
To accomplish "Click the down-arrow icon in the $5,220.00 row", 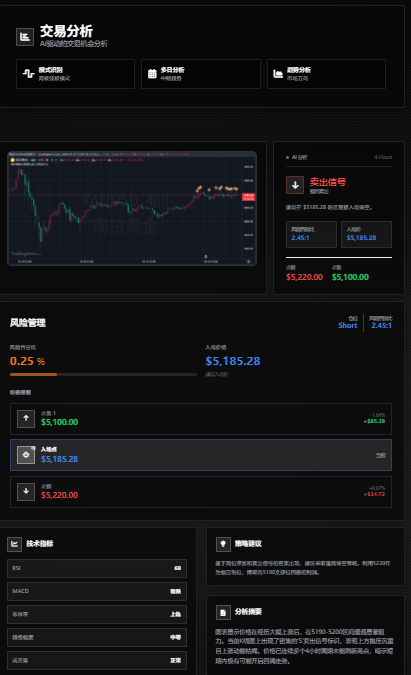I will point(26,491).
